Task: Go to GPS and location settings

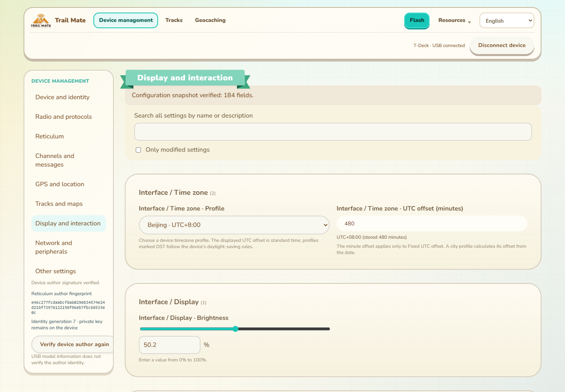Action: pos(69,184)
